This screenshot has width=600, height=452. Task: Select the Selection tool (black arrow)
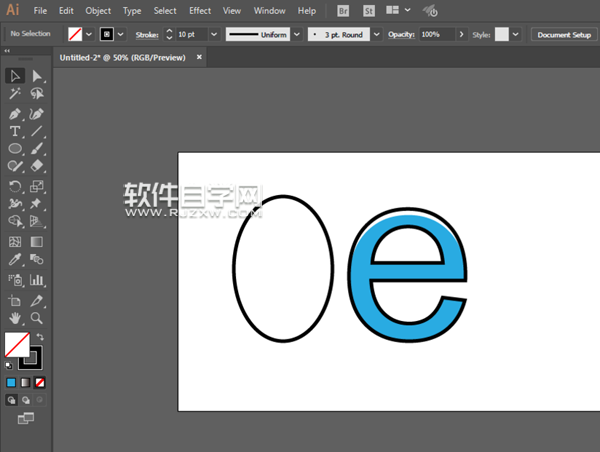coord(15,76)
